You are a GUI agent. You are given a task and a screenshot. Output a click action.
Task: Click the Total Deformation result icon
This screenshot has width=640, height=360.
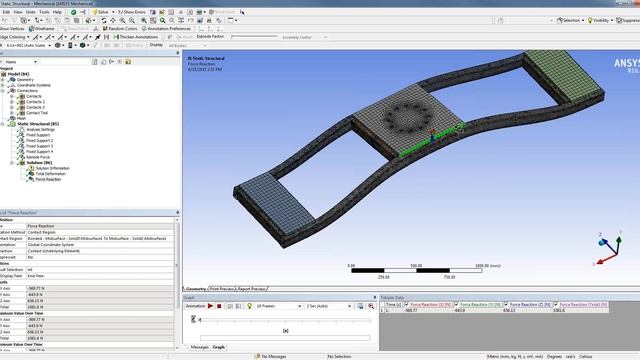click(x=31, y=174)
